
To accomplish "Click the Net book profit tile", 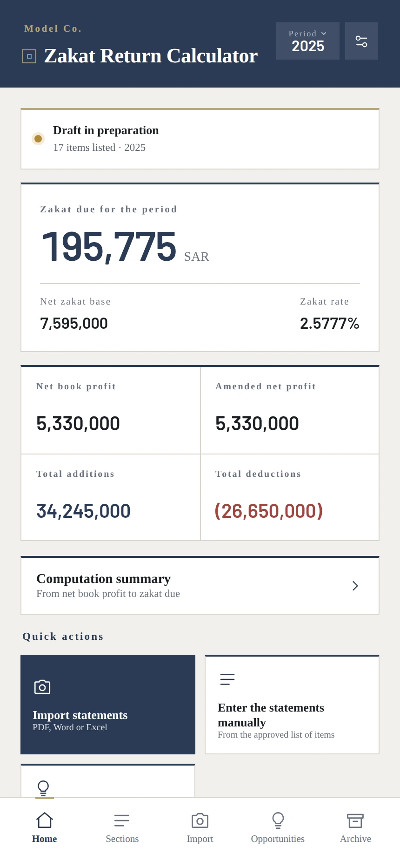I will click(x=111, y=410).
